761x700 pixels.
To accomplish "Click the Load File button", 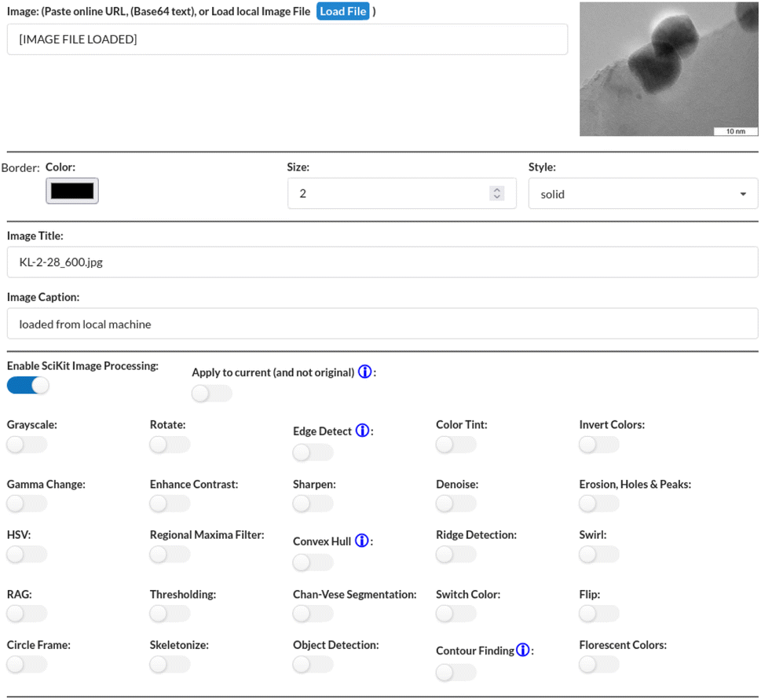I will [342, 11].
